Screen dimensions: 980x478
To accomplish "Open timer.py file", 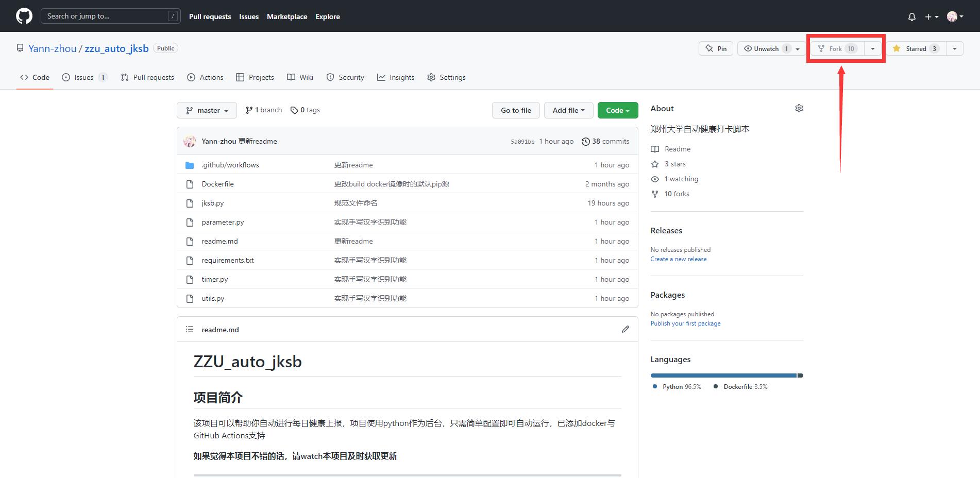I will click(214, 279).
